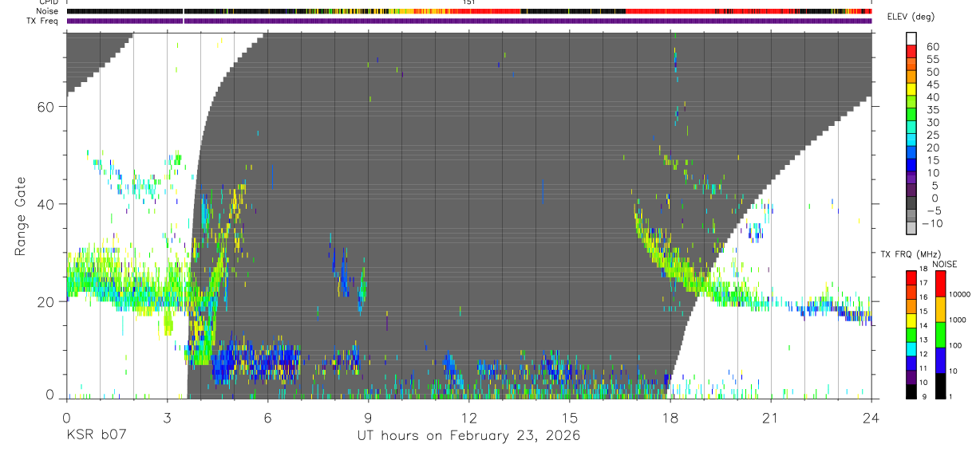This screenshot has width=980, height=452.
Task: Select the blue TX FRQ segment between 11 and 12
Action: coord(911,362)
